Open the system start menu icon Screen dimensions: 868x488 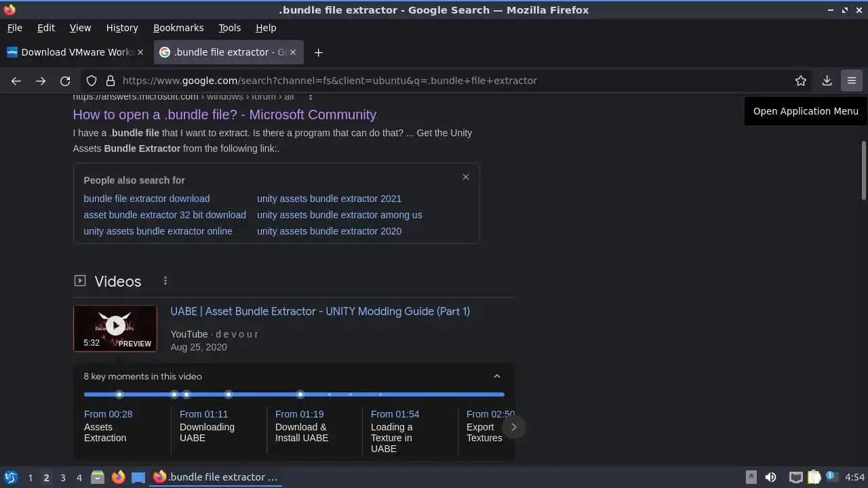(10, 477)
